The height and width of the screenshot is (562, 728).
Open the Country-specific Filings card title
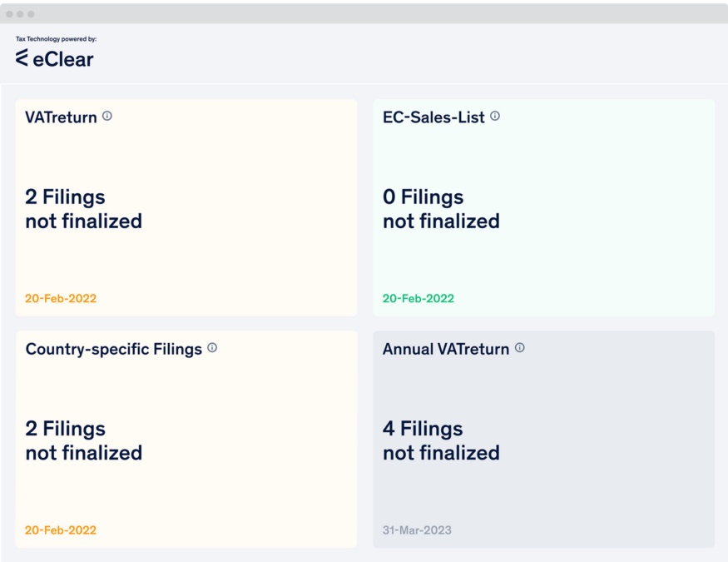click(x=114, y=349)
